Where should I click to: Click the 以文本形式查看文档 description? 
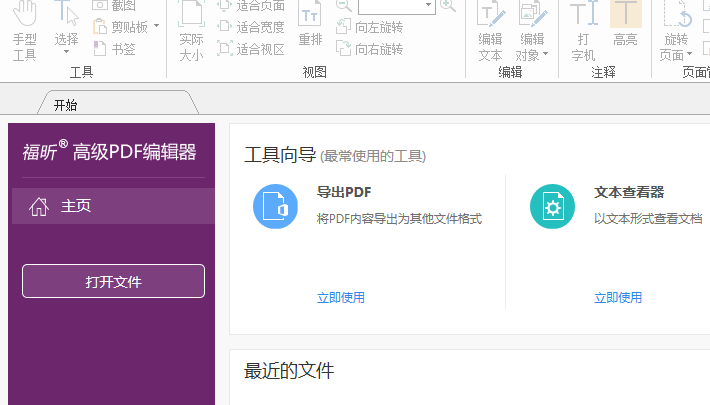tap(648, 219)
